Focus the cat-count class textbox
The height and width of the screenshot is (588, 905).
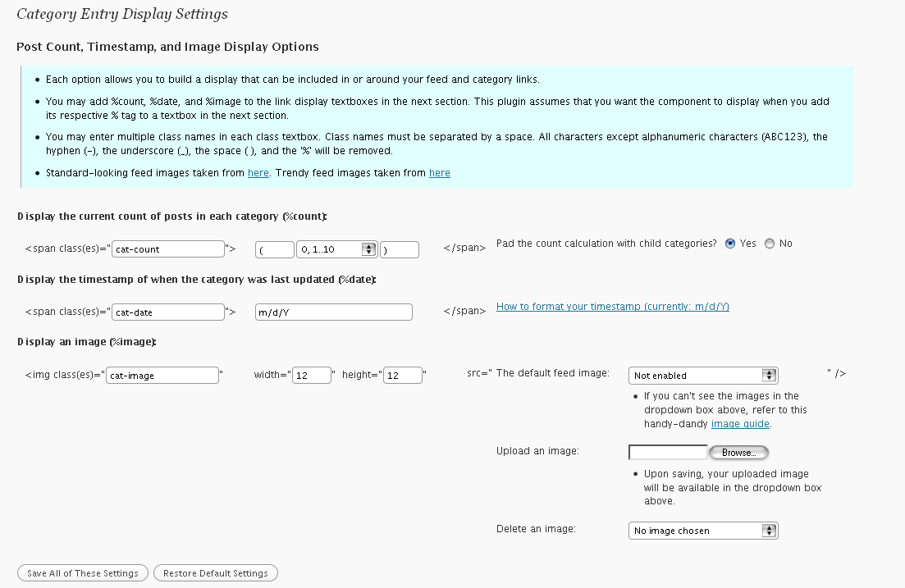[x=168, y=249]
